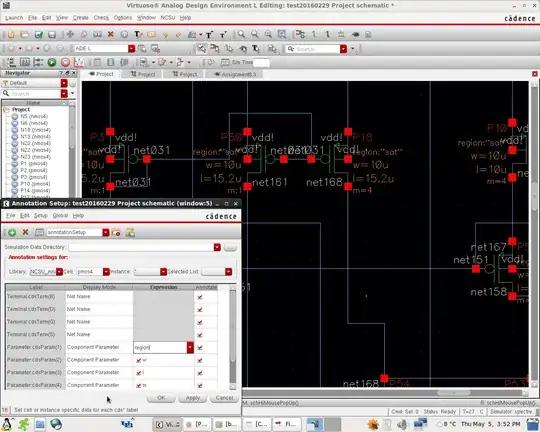Click the red Stop Simulation icon
Screen dimensions: 540x432
[65, 62]
